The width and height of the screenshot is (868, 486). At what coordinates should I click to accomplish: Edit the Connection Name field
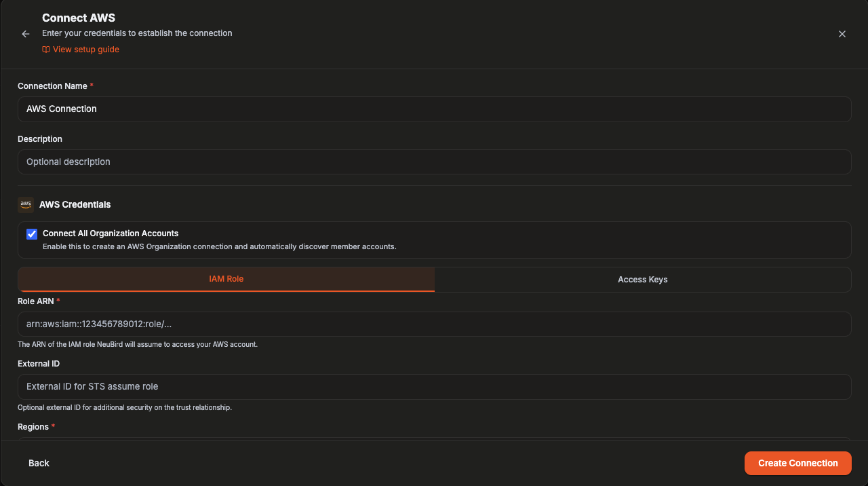click(x=434, y=109)
